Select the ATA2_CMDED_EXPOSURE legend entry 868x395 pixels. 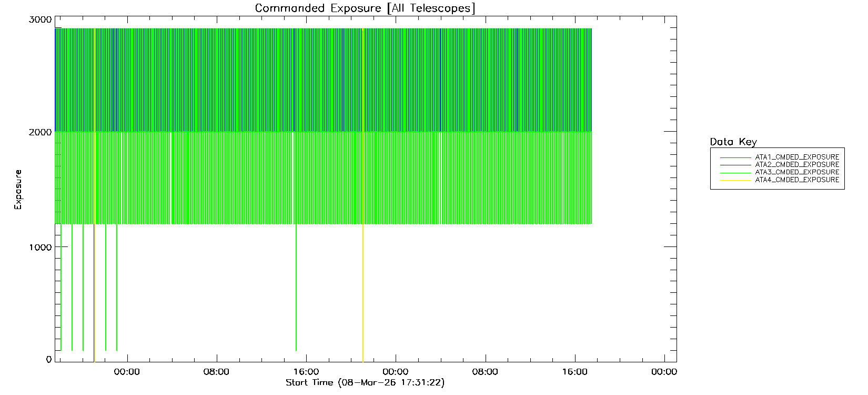click(x=796, y=165)
